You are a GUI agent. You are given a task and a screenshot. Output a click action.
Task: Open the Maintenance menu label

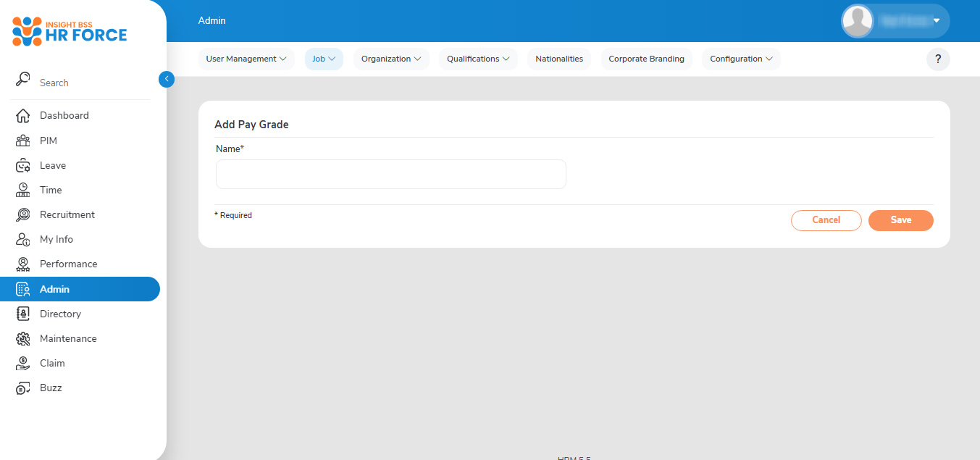click(x=68, y=338)
